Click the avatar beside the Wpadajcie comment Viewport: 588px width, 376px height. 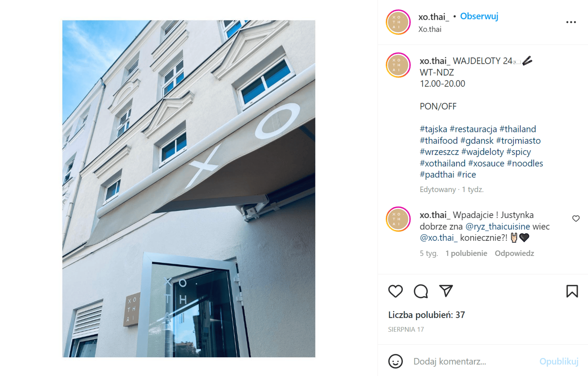pyautogui.click(x=398, y=219)
